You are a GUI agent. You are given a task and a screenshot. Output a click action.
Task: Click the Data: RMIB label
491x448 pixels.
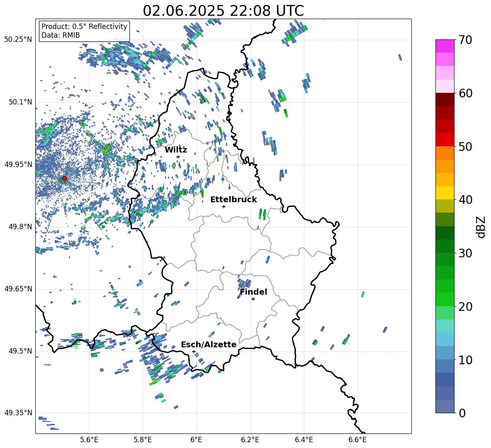[61, 35]
